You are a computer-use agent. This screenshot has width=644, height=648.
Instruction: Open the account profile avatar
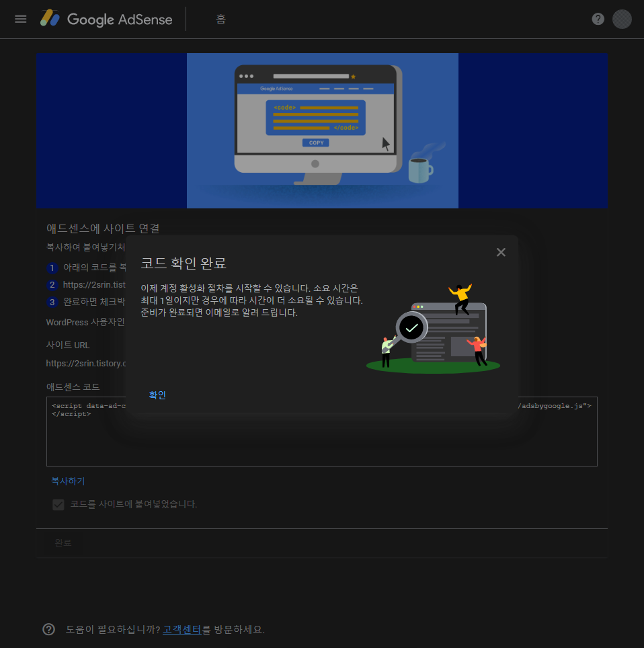click(x=622, y=19)
